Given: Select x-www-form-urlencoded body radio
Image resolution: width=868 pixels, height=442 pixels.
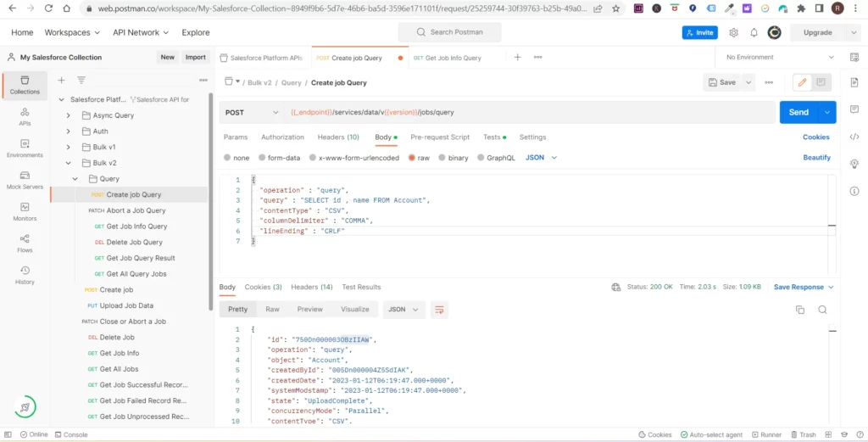Looking at the screenshot, I should point(313,158).
